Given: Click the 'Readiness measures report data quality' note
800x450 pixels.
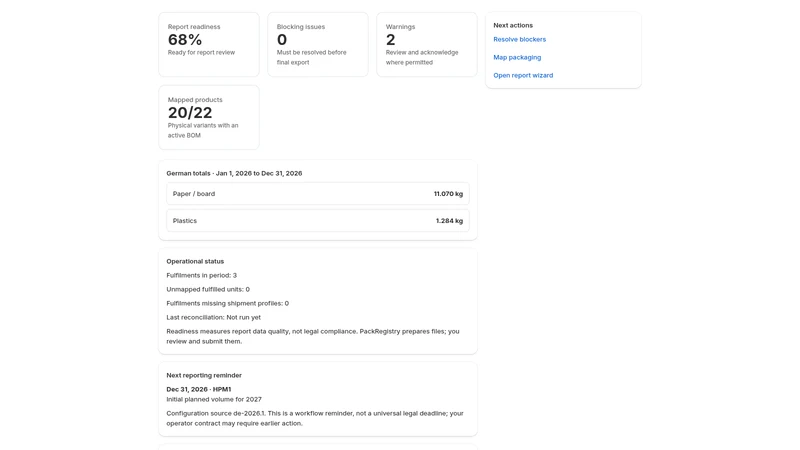Looking at the screenshot, I should [313, 336].
